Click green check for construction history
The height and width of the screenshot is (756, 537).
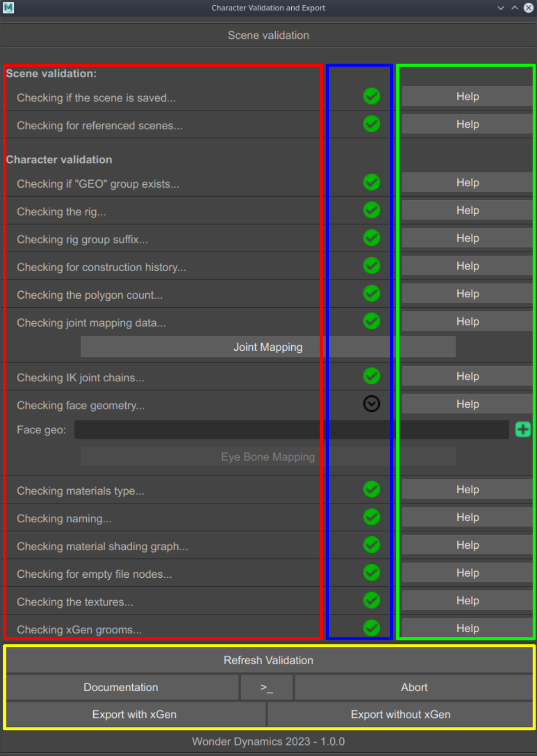pyautogui.click(x=371, y=265)
